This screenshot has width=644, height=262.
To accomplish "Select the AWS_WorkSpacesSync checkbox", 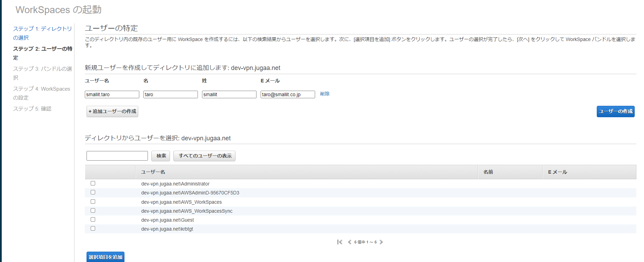I will pos(93,211).
